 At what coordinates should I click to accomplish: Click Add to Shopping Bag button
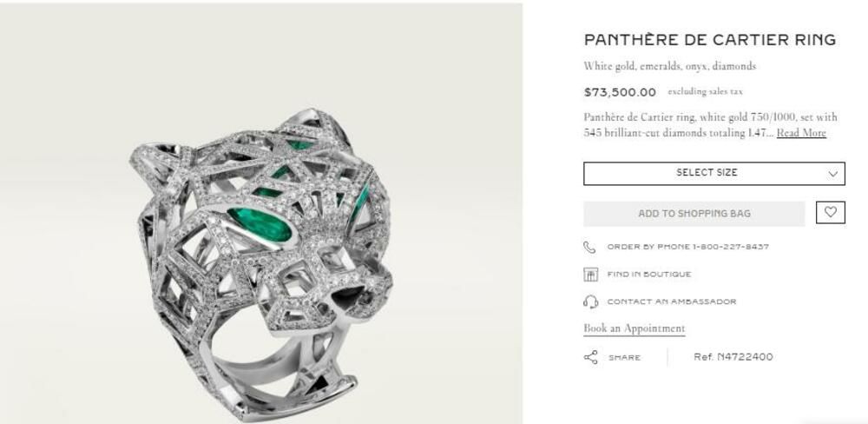[694, 214]
